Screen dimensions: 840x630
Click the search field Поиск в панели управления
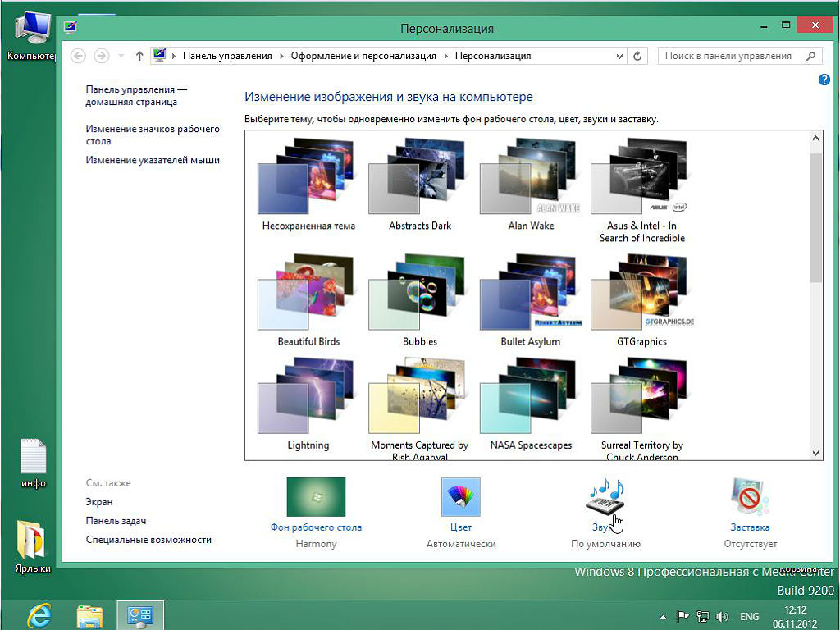(730, 57)
